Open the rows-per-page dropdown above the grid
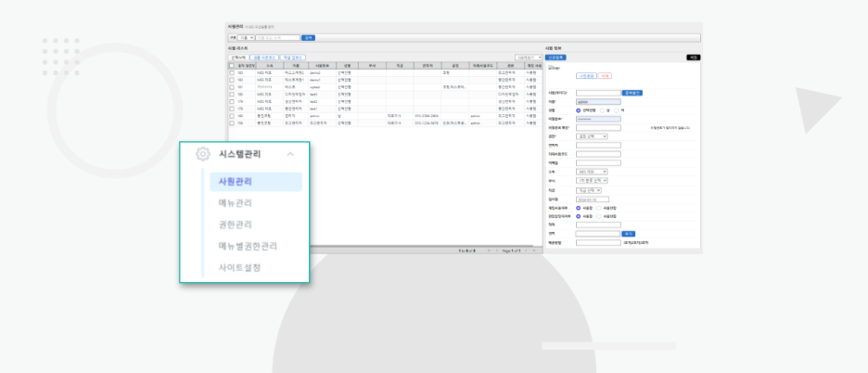The width and height of the screenshot is (868, 373). pos(528,58)
